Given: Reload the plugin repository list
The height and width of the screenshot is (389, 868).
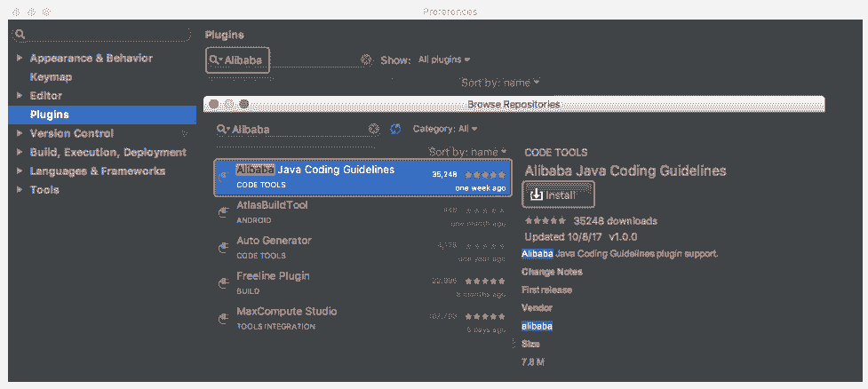Looking at the screenshot, I should (x=395, y=129).
